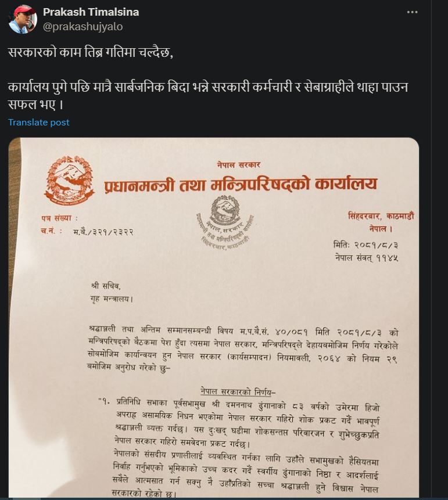The image size is (448, 500).
Task: Click the tweet paragraph beginning कार्यालय पुगे पछि
Action: (208, 95)
